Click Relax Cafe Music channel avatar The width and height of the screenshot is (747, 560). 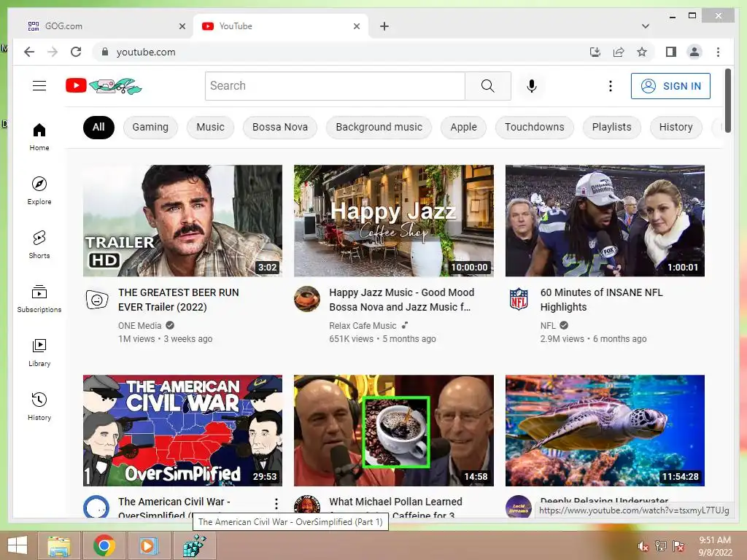(307, 299)
